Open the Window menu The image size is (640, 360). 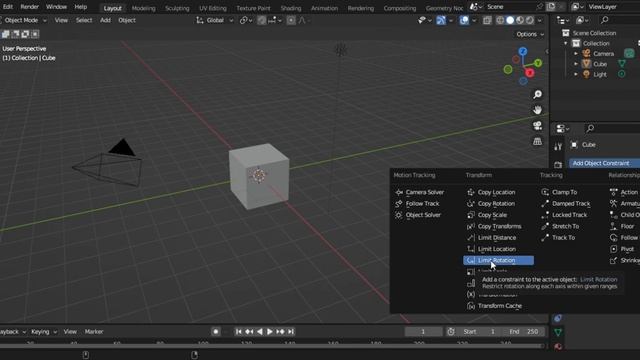(56, 7)
